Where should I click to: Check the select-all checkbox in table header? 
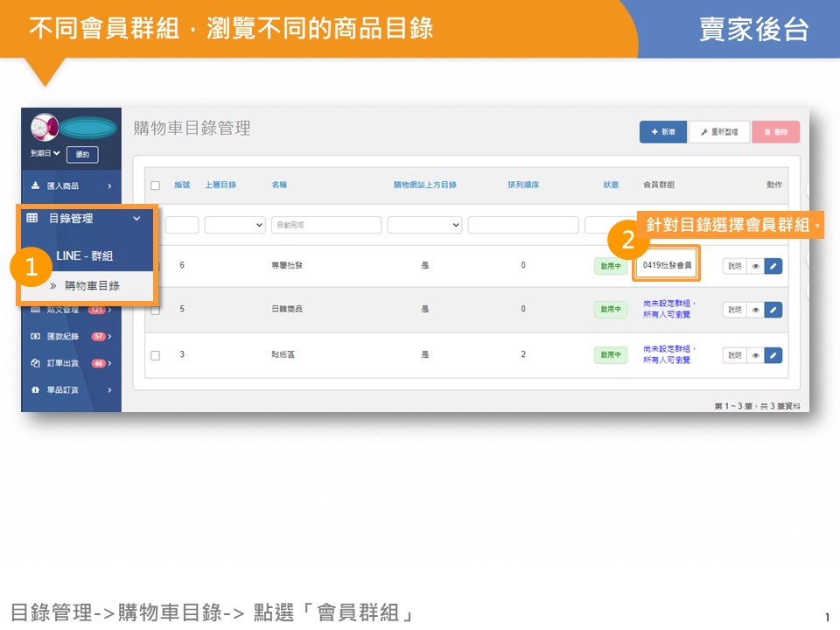pyautogui.click(x=156, y=185)
